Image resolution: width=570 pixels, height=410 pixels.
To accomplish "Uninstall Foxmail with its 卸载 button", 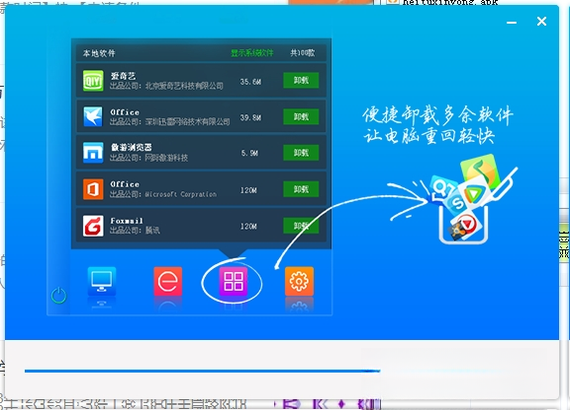I will 301,226.
